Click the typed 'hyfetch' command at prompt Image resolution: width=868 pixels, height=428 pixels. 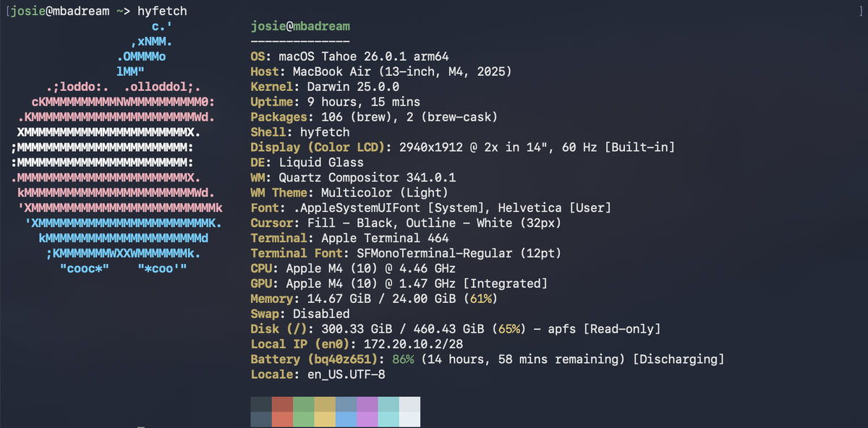[x=162, y=11]
